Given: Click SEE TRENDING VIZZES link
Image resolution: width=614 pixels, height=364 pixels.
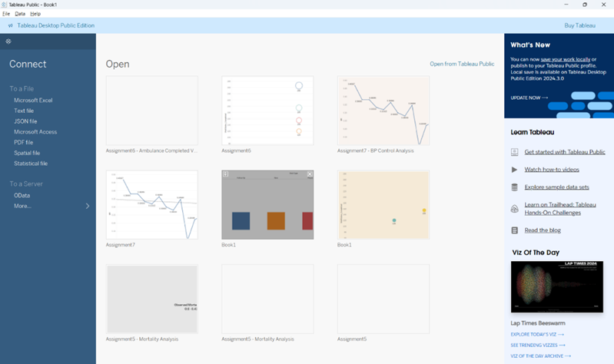Looking at the screenshot, I should click(538, 346).
